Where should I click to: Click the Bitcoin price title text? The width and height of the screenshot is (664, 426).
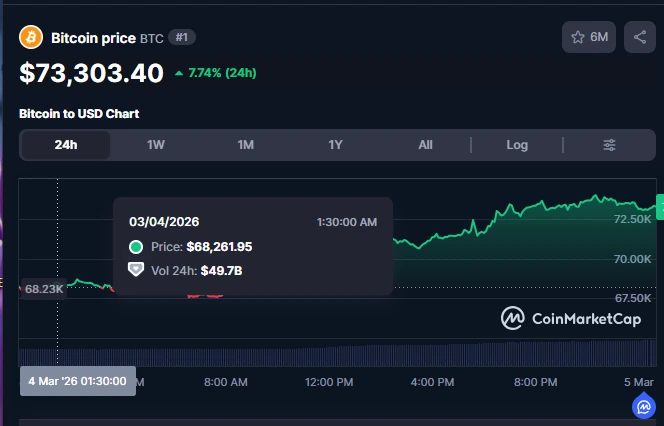click(x=94, y=38)
